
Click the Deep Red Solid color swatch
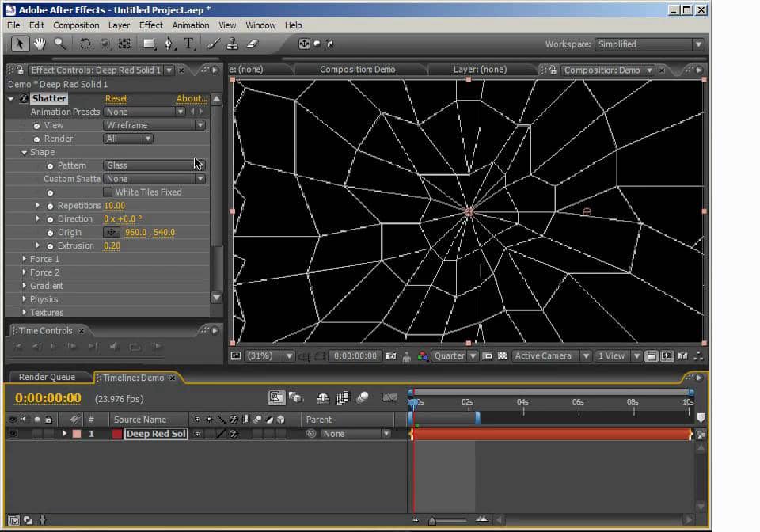[x=117, y=434]
